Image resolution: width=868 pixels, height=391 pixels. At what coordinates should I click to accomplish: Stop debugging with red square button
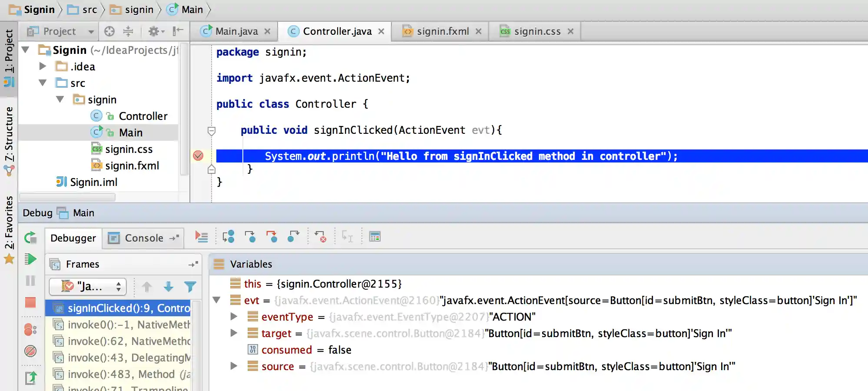(30, 302)
